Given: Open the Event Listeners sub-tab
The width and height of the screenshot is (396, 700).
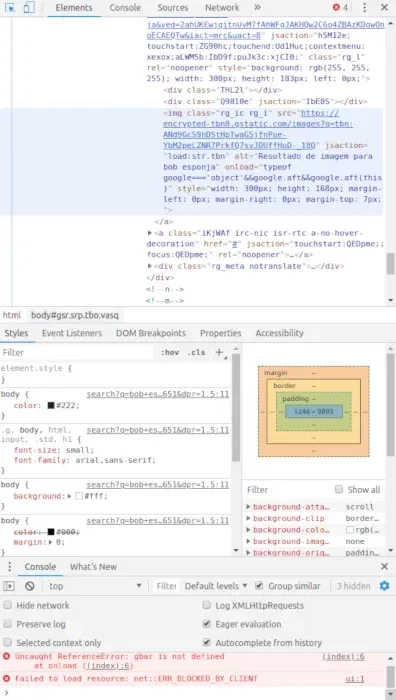Looking at the screenshot, I should point(72,333).
